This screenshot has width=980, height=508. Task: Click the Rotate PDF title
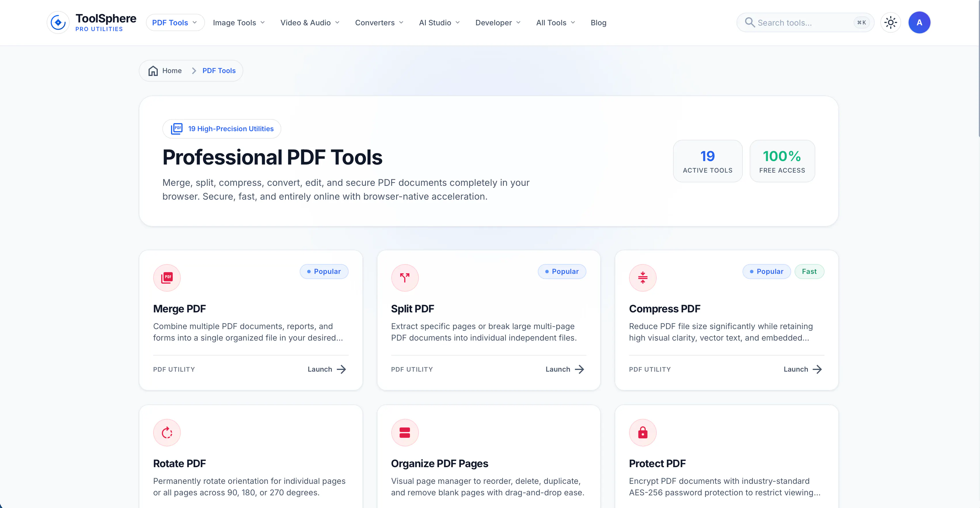[x=179, y=463]
